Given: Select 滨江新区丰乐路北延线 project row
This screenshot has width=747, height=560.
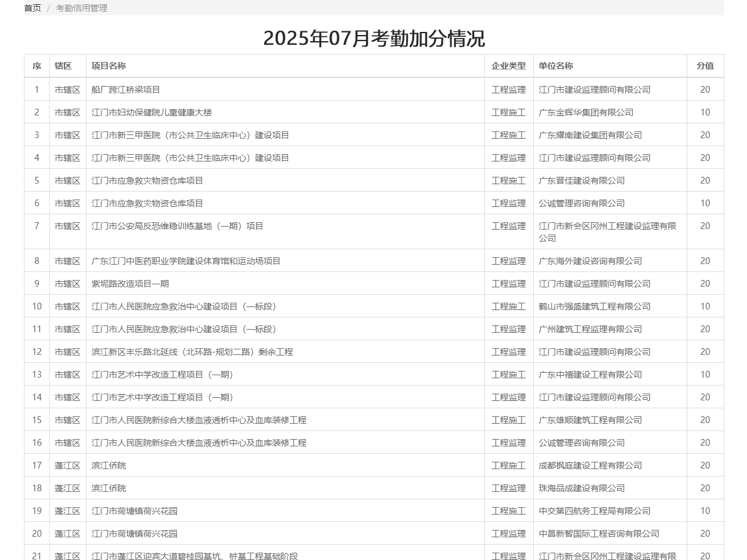Looking at the screenshot, I should click(192, 352).
